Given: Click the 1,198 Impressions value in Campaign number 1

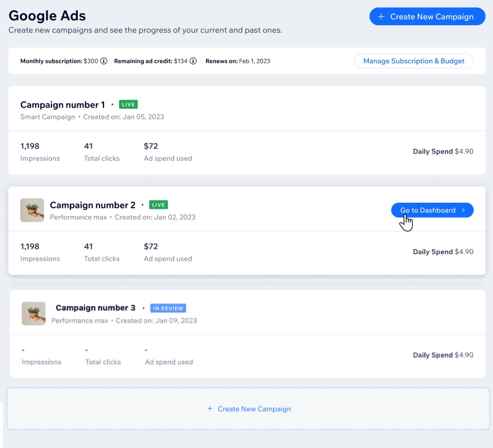Looking at the screenshot, I should [x=30, y=146].
